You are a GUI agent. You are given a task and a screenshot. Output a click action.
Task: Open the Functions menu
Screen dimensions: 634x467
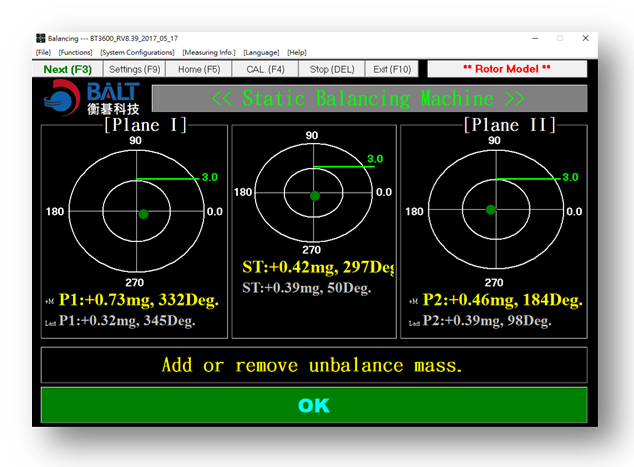[75, 52]
